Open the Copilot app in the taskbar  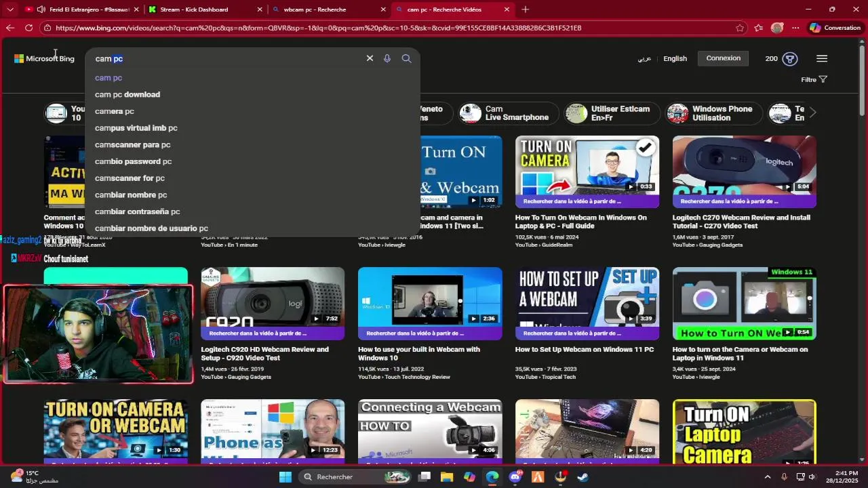point(469,477)
